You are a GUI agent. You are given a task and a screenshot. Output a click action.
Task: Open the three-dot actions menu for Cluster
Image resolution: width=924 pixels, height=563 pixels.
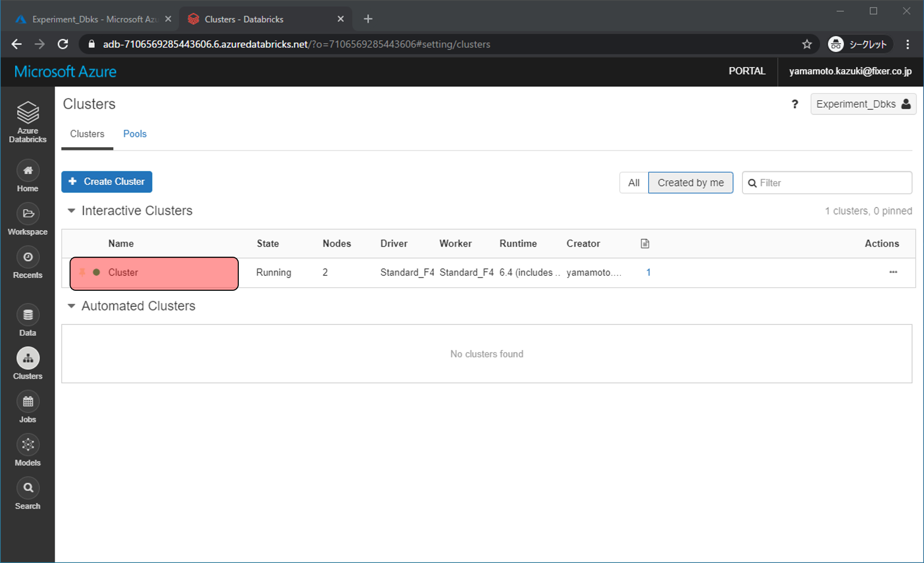coord(893,272)
